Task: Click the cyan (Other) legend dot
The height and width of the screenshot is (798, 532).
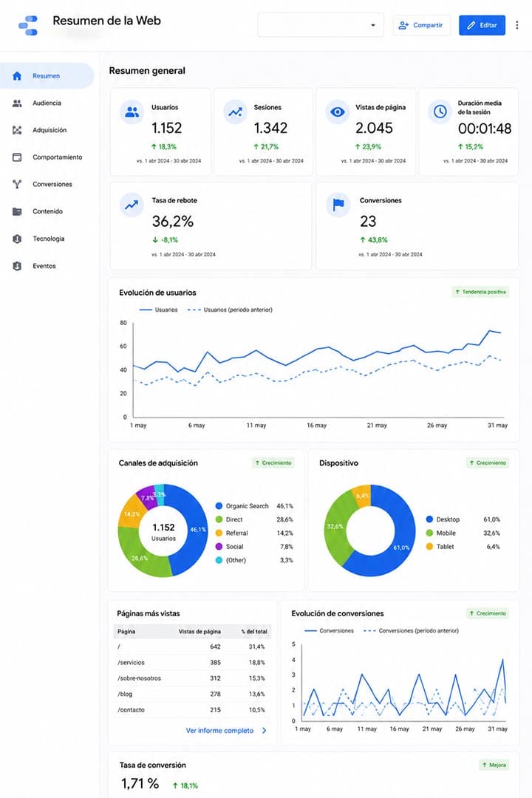Action: click(x=219, y=560)
